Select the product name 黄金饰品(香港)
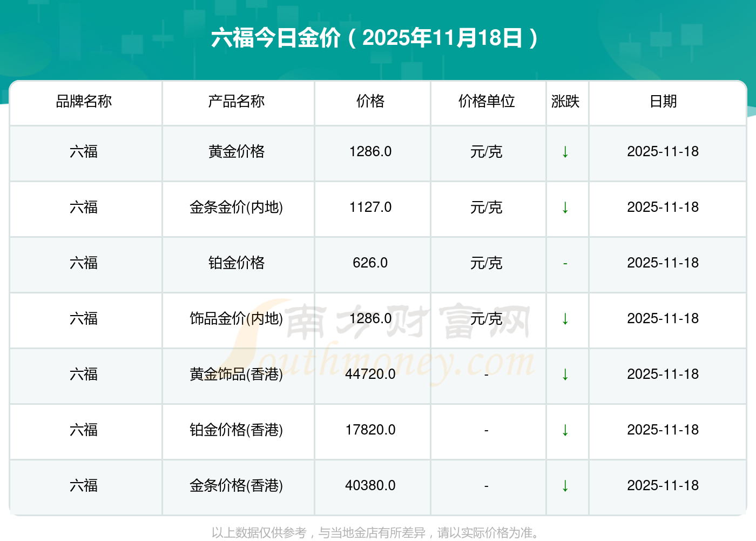The height and width of the screenshot is (541, 756). pos(237,374)
